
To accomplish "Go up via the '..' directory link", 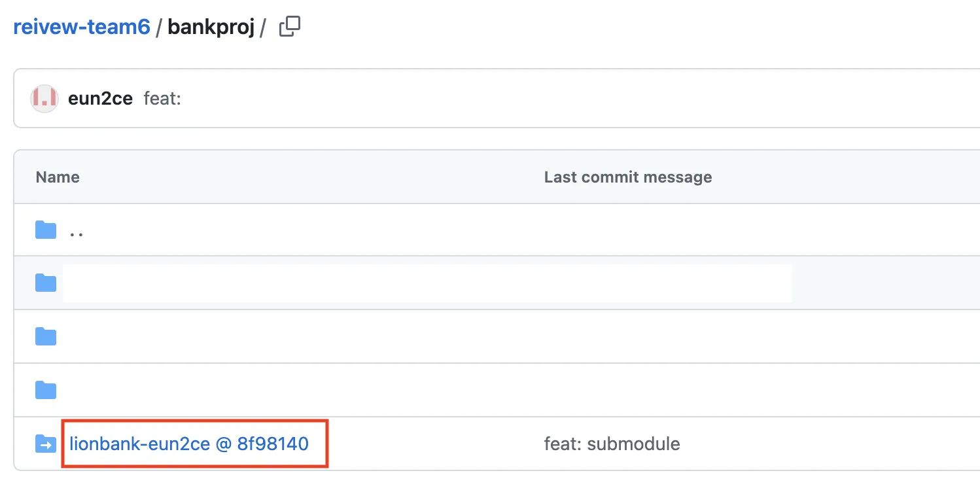I will [x=77, y=231].
